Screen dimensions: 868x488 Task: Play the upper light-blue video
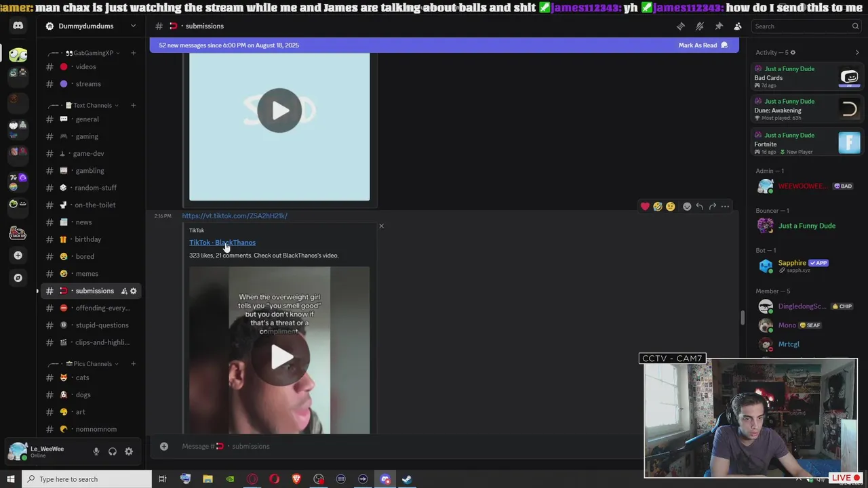coord(279,110)
